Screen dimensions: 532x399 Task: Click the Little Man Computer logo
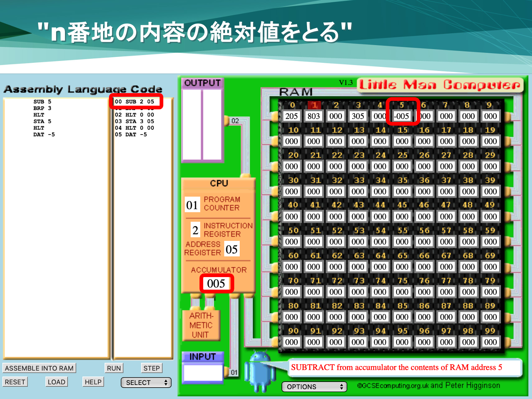pyautogui.click(x=440, y=85)
